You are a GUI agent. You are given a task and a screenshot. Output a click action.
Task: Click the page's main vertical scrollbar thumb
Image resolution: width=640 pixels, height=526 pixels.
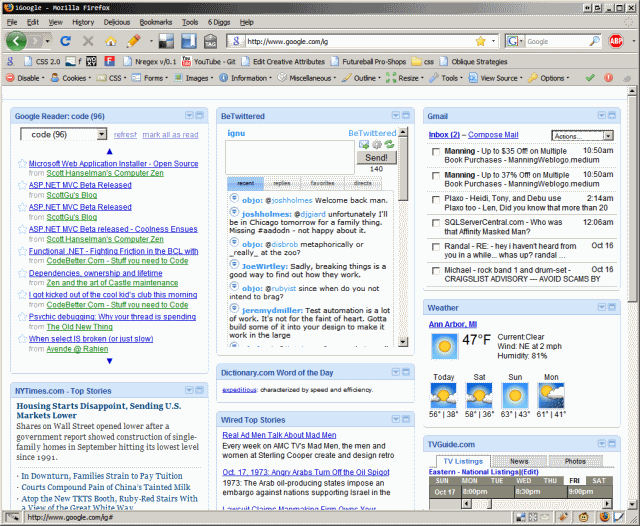pyautogui.click(x=632, y=199)
